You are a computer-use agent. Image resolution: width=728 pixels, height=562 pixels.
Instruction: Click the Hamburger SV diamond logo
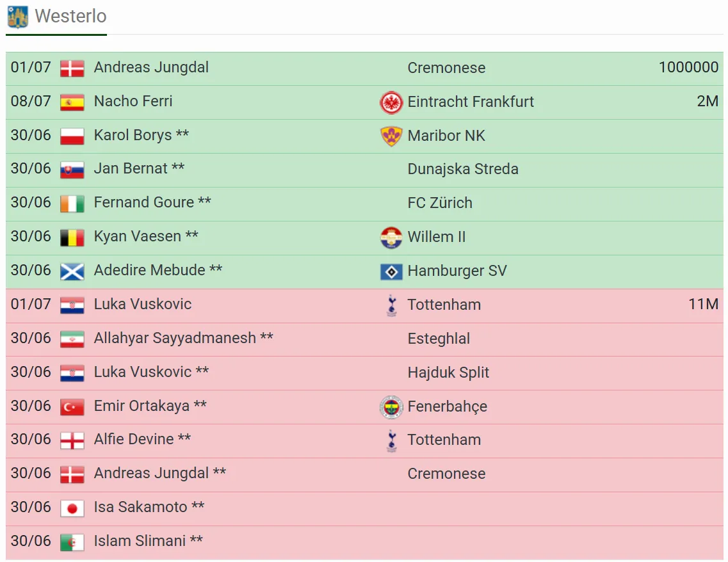[x=391, y=271]
